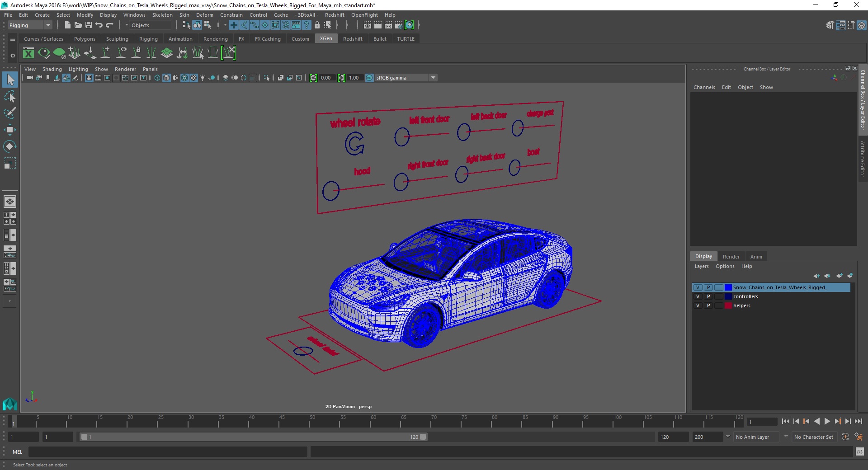Pick the Scale tool in the toolbox
868x470 pixels.
click(10, 163)
